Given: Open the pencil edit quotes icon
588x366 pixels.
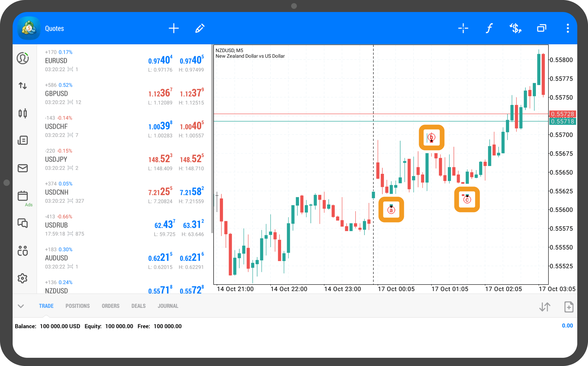Looking at the screenshot, I should click(x=200, y=28).
